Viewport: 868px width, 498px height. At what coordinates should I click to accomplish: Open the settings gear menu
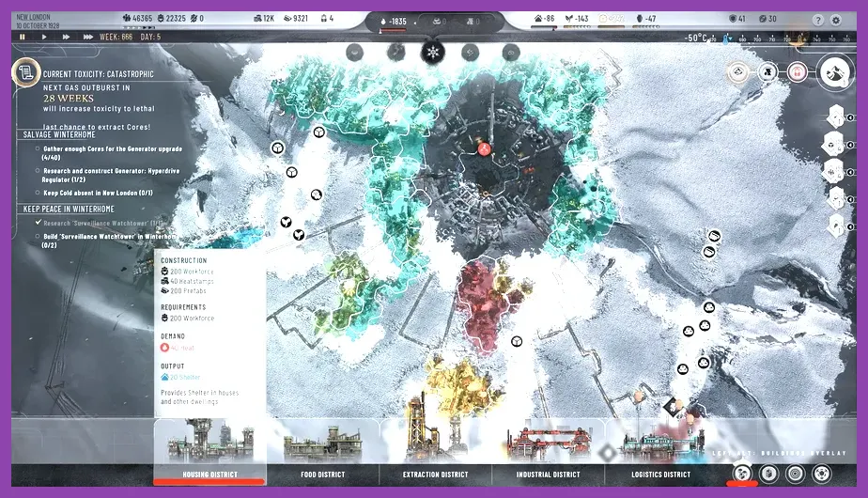click(x=836, y=20)
